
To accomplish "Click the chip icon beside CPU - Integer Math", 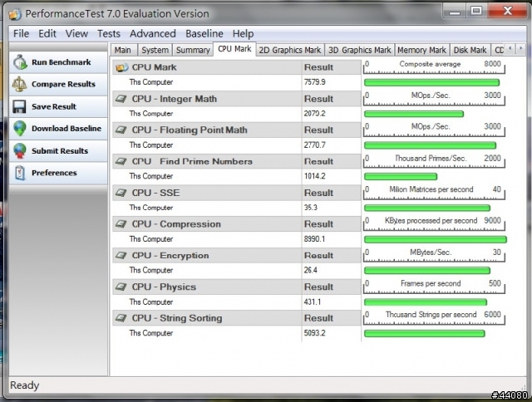I will [121, 99].
